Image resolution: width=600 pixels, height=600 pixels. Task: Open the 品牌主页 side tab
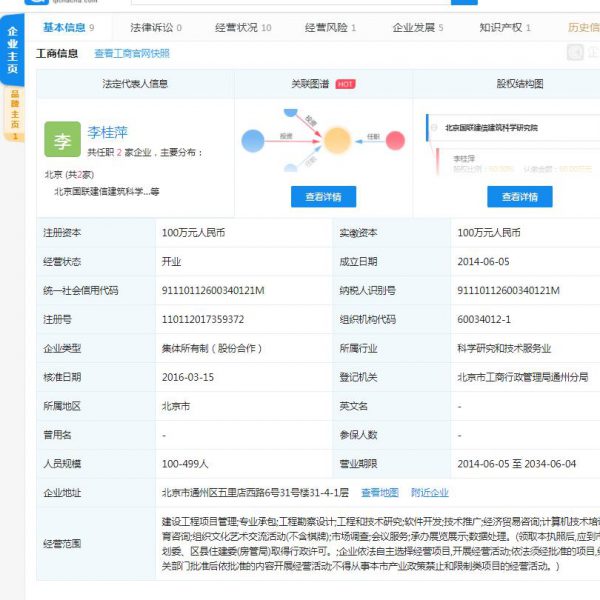pos(15,114)
